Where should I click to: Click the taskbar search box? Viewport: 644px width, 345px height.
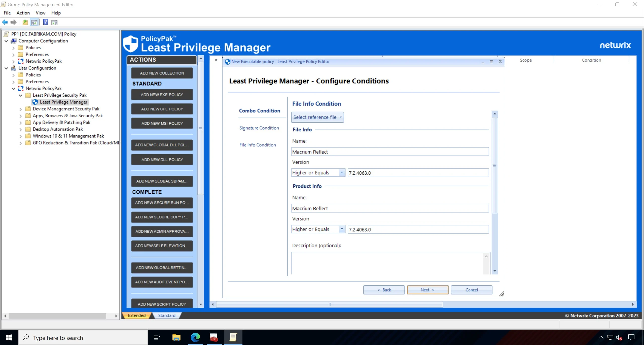83,337
